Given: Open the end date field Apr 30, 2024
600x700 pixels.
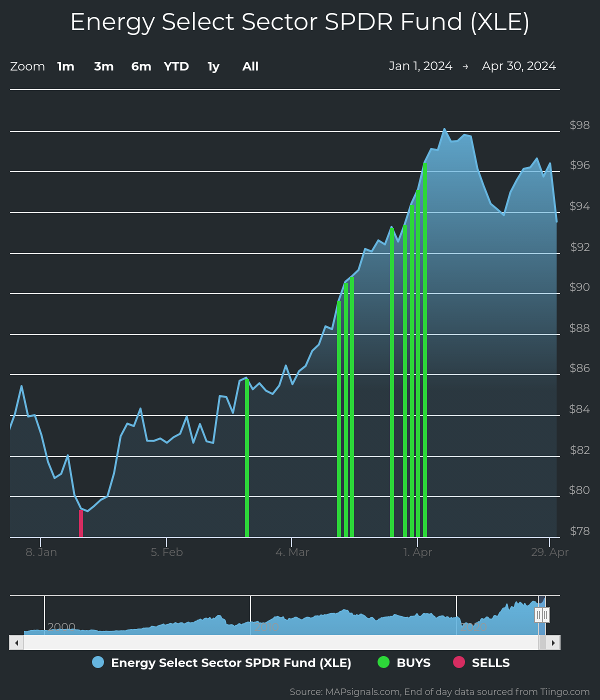Looking at the screenshot, I should pyautogui.click(x=518, y=66).
